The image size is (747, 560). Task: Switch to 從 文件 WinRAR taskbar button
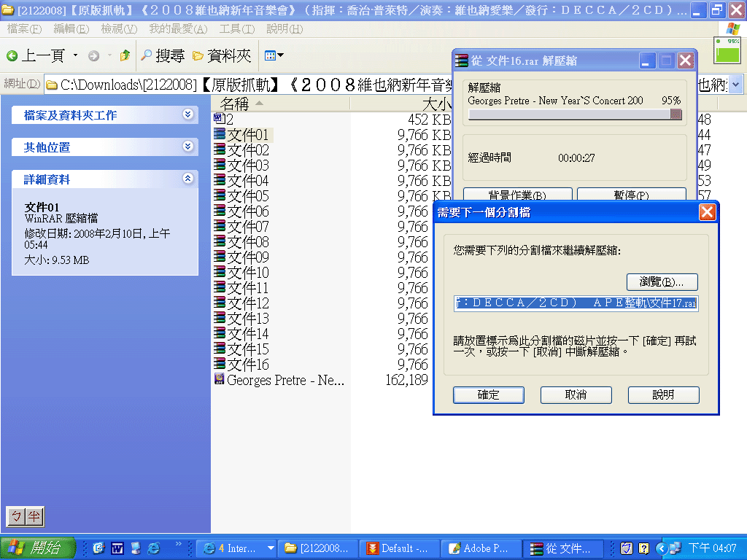tap(563, 548)
